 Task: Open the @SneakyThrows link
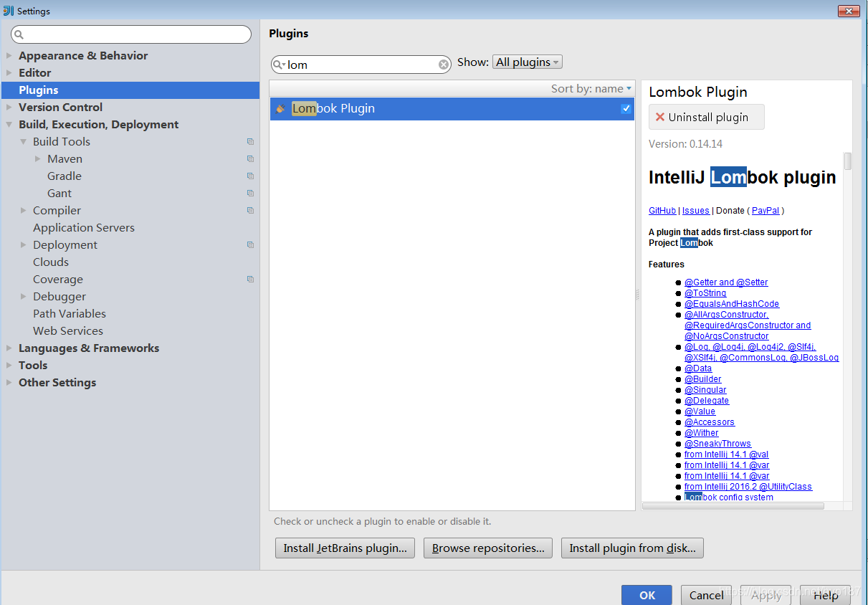point(717,444)
